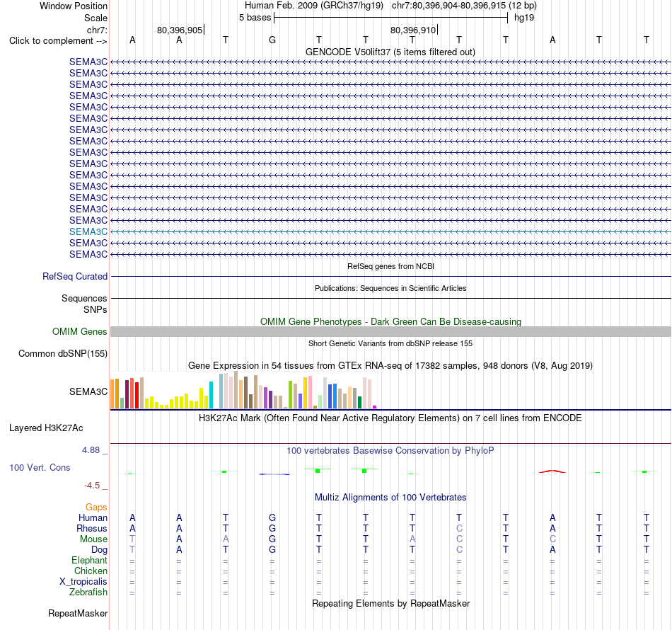Viewport: 672px width, 630px height.
Task: Select the 'chr7:' ruler label
Action: click(97, 30)
